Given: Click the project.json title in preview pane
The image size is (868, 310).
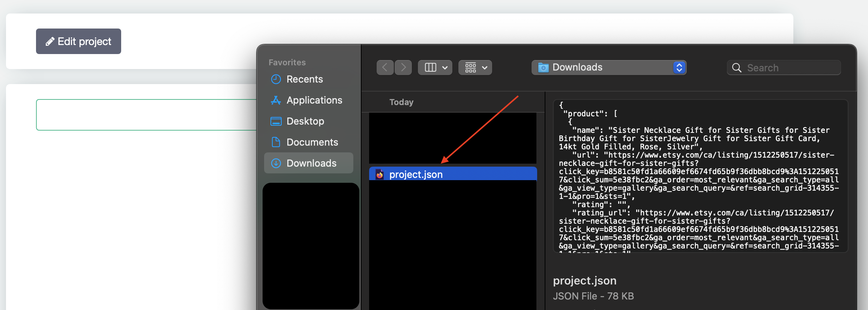Looking at the screenshot, I should (584, 281).
